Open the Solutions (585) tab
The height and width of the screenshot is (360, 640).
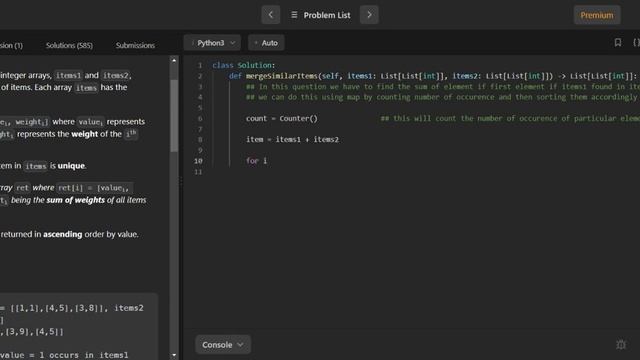coord(69,45)
